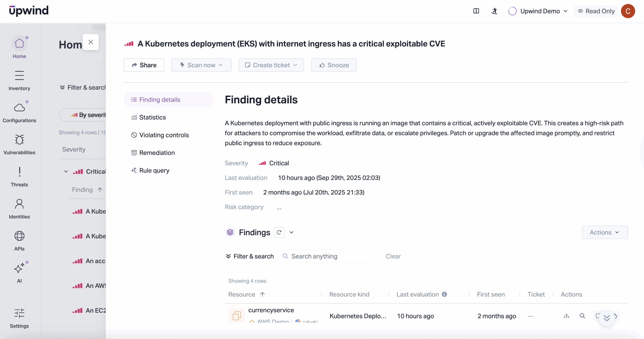Click the Snooze button
Image resolution: width=644 pixels, height=339 pixels.
click(x=334, y=65)
